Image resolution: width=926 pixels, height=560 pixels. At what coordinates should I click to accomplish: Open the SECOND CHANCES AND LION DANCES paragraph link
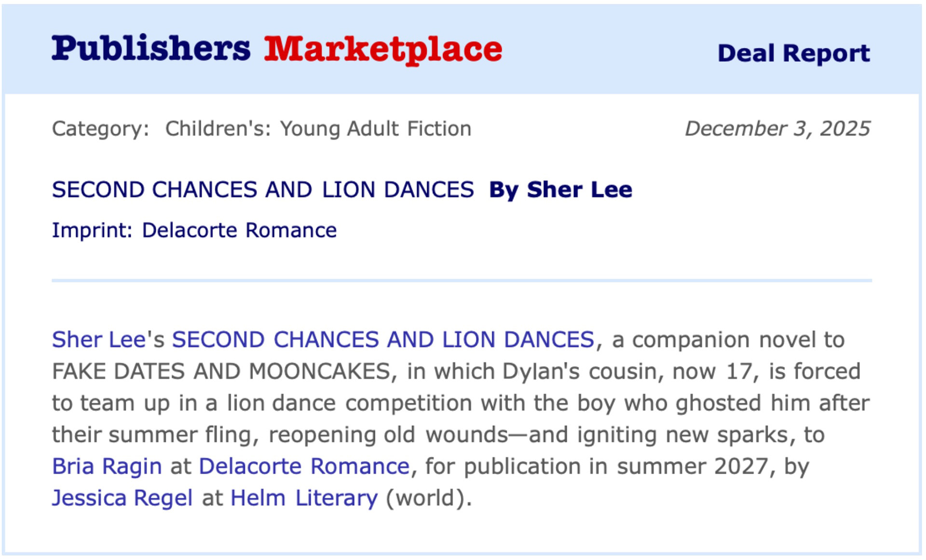click(383, 340)
